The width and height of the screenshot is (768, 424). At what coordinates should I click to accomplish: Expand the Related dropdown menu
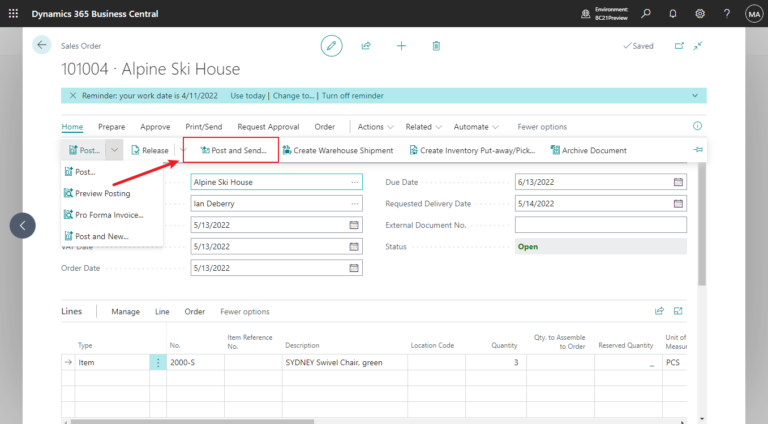coord(423,127)
